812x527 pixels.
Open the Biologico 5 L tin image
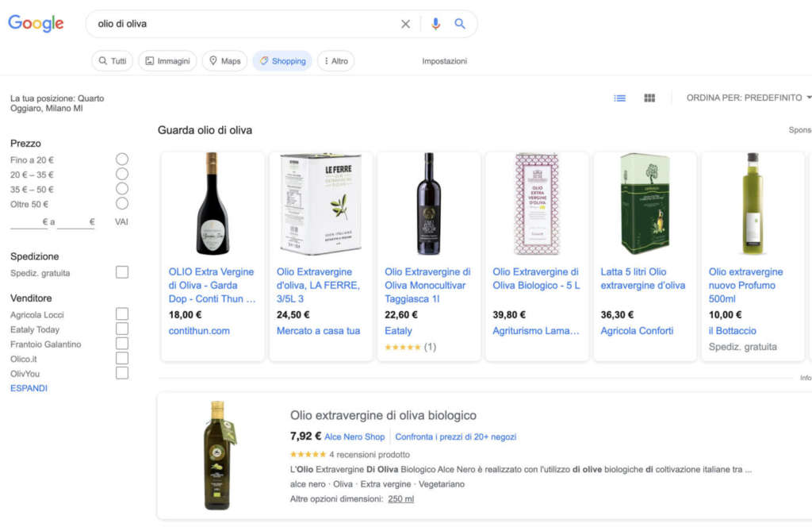(537, 204)
